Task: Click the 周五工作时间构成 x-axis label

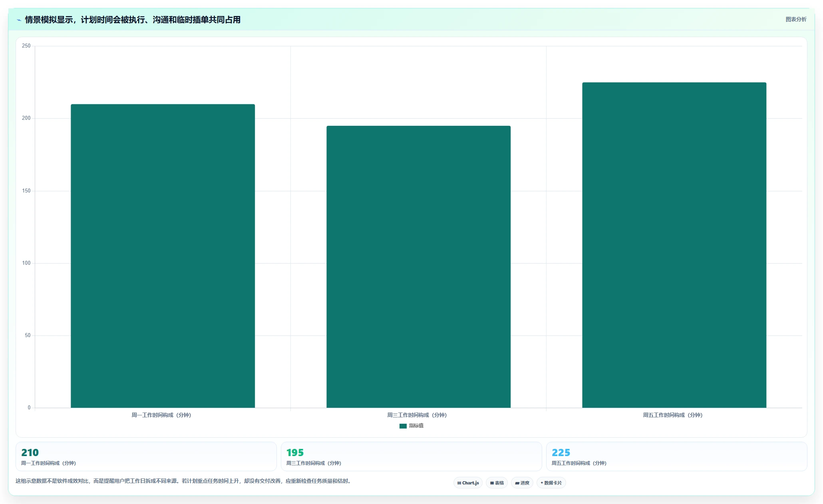Action: (x=672, y=415)
